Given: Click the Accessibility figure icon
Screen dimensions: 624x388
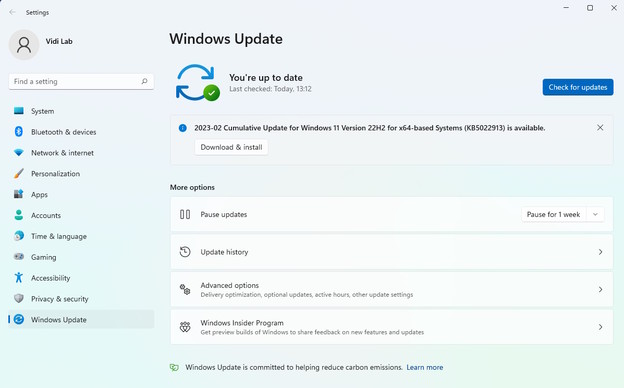Looking at the screenshot, I should 19,277.
